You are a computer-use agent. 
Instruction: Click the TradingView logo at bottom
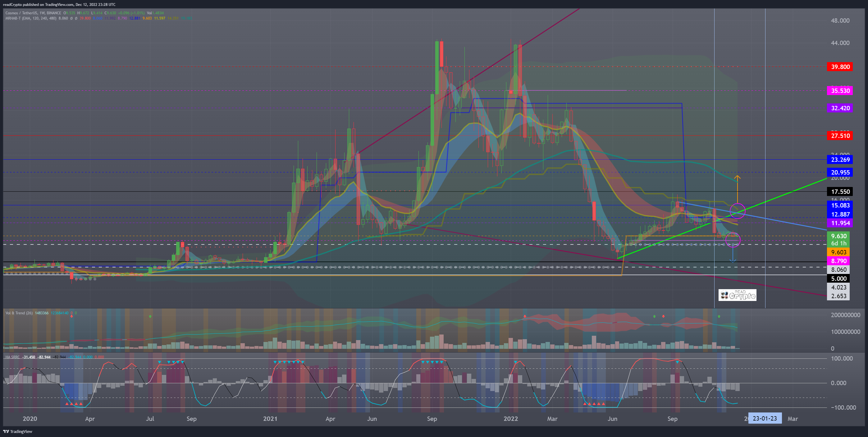pos(18,431)
